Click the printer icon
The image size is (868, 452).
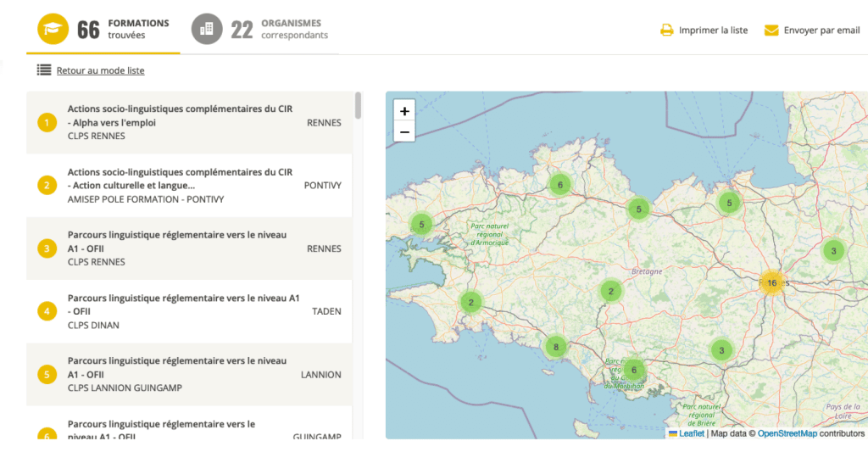[666, 30]
